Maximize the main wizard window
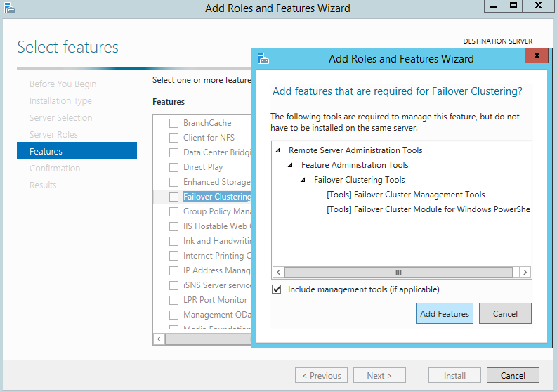The width and height of the screenshot is (557, 392). pyautogui.click(x=513, y=6)
